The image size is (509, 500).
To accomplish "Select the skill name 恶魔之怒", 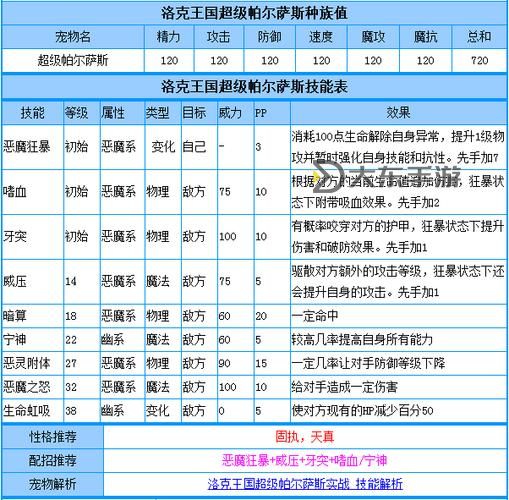I will [x=27, y=387].
